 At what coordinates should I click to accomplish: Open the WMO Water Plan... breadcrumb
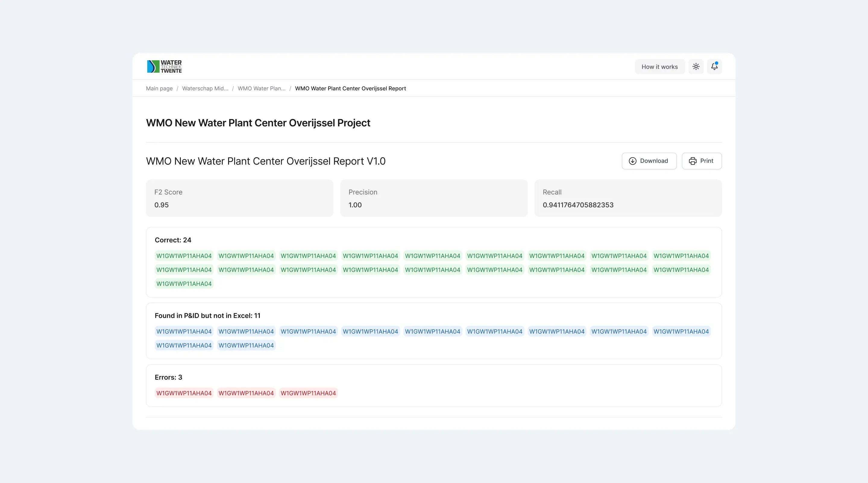[262, 88]
